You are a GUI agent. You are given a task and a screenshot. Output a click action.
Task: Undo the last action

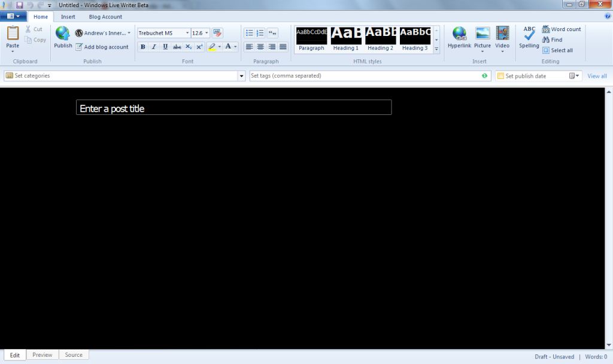pyautogui.click(x=30, y=5)
